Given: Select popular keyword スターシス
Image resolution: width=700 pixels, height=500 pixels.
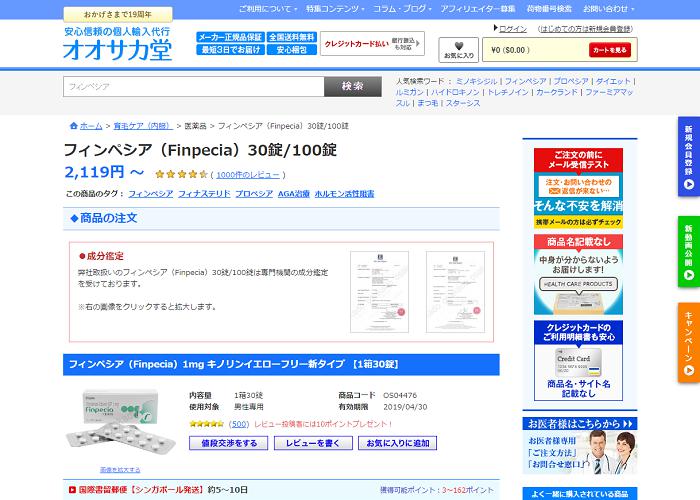Looking at the screenshot, I should coord(462,103).
